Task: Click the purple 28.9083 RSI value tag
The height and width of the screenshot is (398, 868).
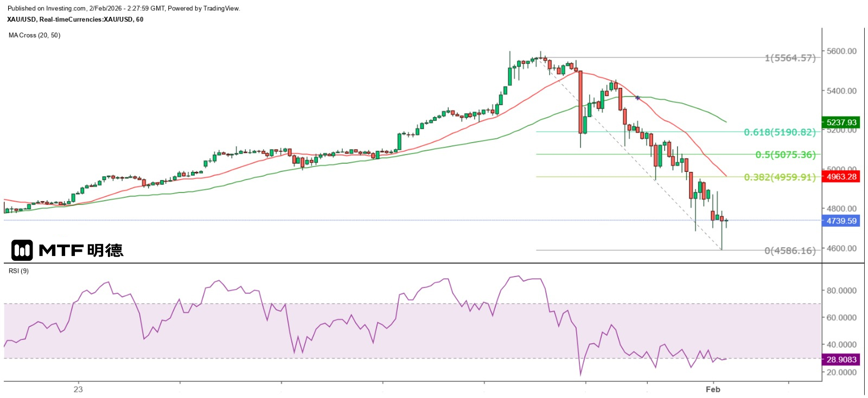Action: click(x=841, y=360)
